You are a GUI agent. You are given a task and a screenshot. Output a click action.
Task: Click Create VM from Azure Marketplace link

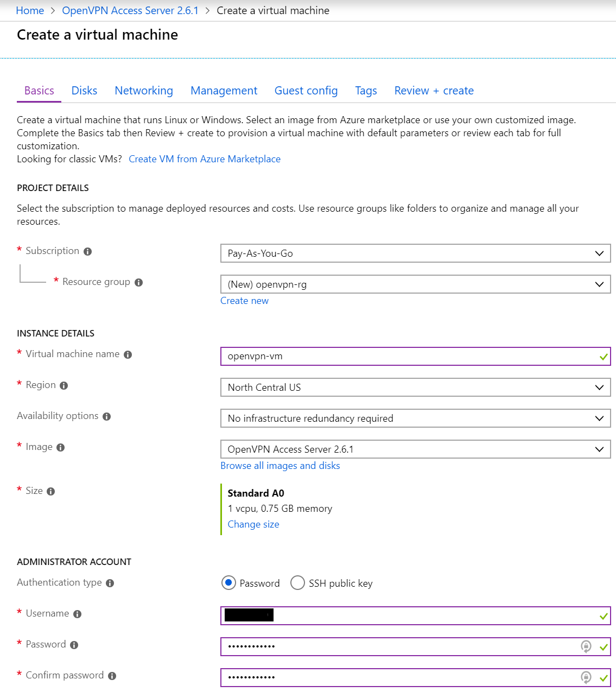point(205,159)
